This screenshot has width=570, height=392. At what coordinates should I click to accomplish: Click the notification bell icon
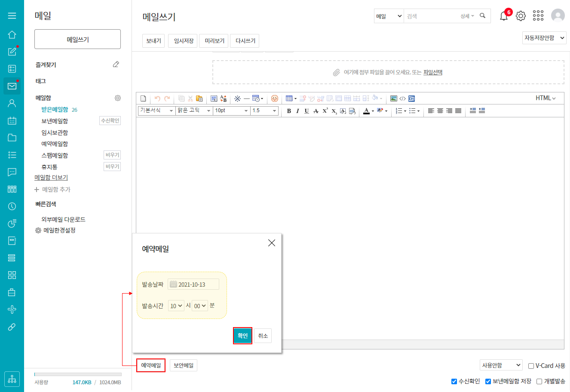click(503, 16)
